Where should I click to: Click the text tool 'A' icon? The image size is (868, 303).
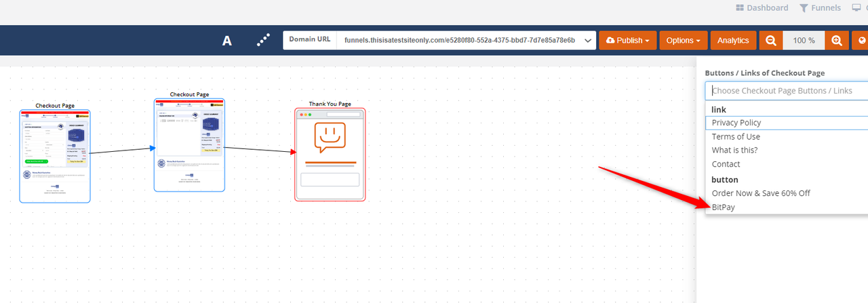pos(227,41)
